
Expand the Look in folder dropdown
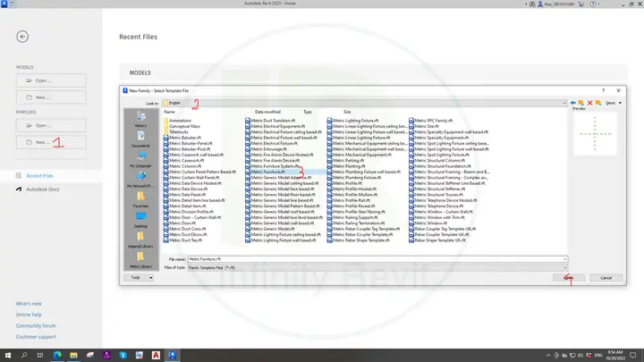click(x=564, y=103)
